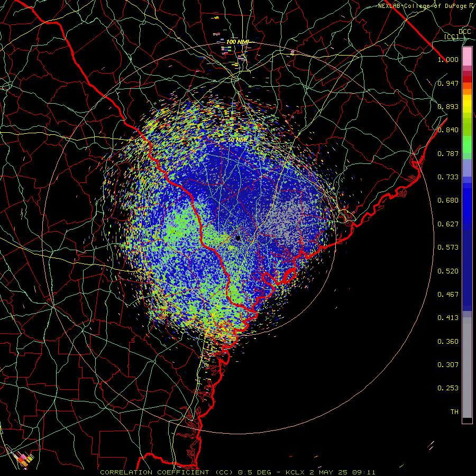Select the 0.360 scale value

tap(448, 342)
